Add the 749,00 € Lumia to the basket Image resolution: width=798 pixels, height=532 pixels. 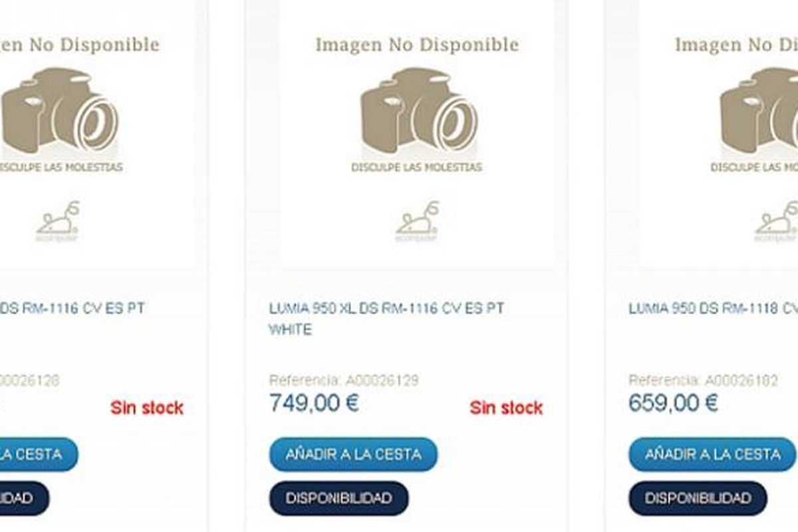coord(353,454)
